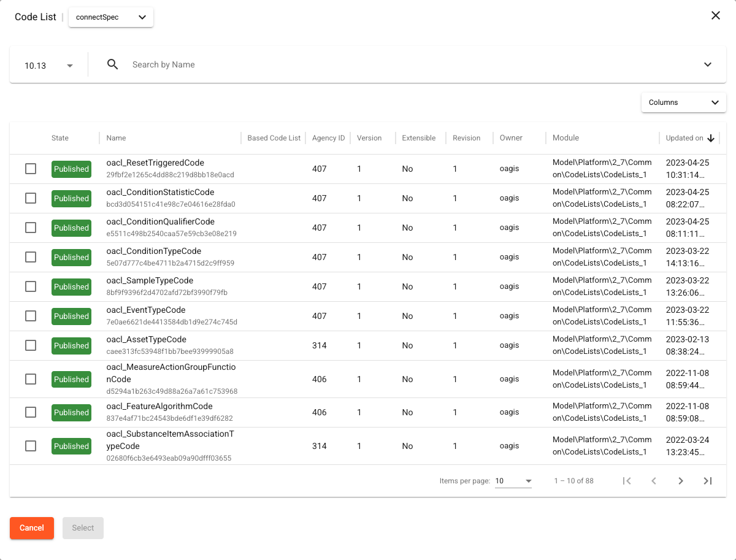Click oacl_ResetTriggeredCode name
Image resolution: width=736 pixels, height=560 pixels.
155,163
